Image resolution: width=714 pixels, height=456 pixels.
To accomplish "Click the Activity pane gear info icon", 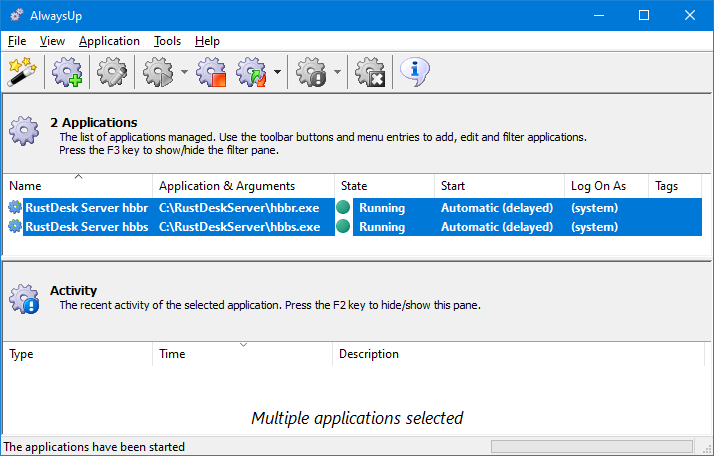I will click(x=24, y=299).
